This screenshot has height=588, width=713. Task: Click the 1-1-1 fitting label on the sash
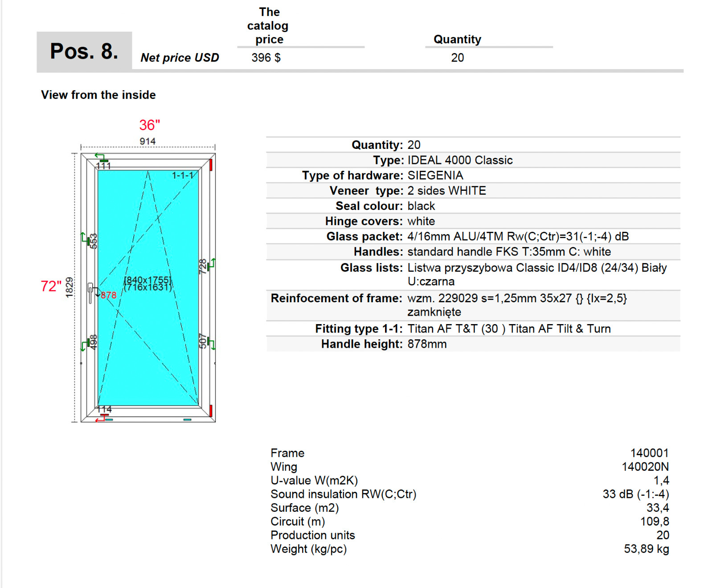click(x=183, y=175)
